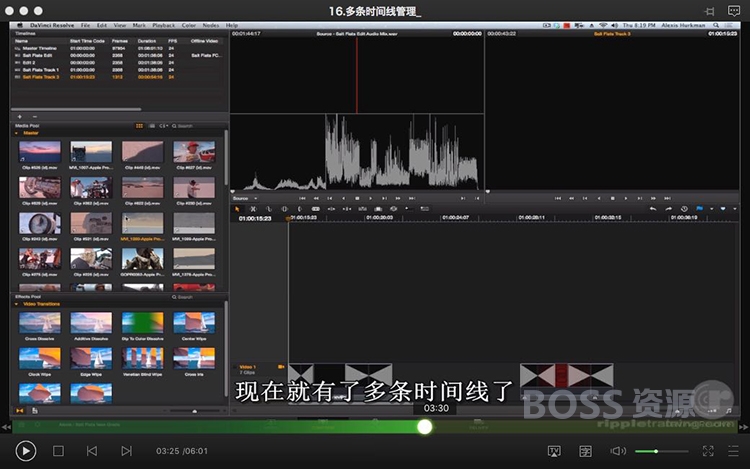The height and width of the screenshot is (469, 750).
Task: Open the Nodes menu
Action: 210,25
